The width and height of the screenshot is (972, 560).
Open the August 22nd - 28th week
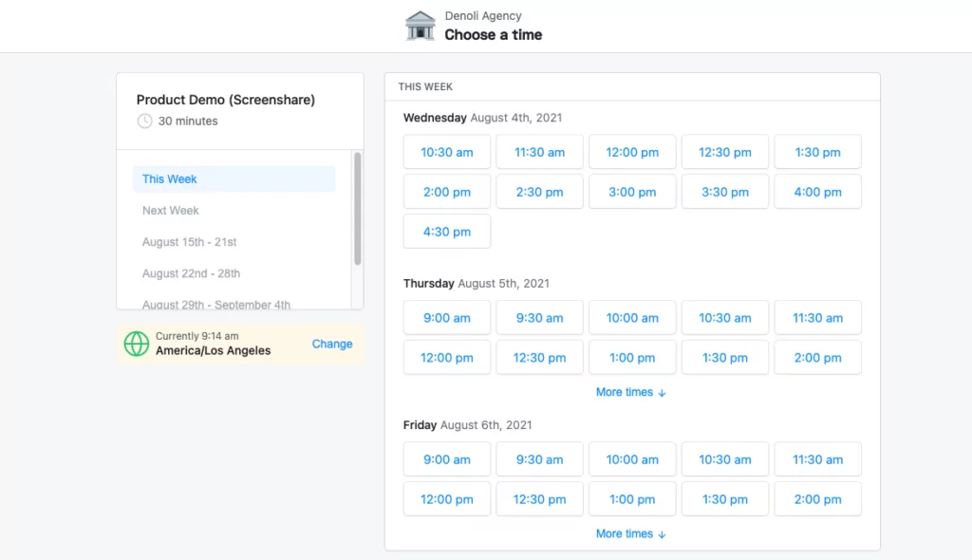191,273
